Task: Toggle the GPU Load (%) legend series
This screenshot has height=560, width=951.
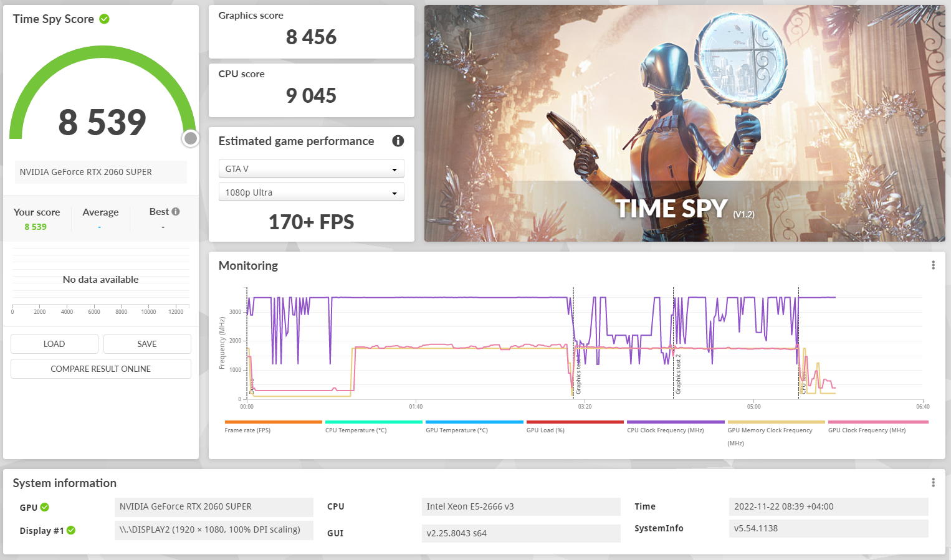Action: pyautogui.click(x=575, y=427)
